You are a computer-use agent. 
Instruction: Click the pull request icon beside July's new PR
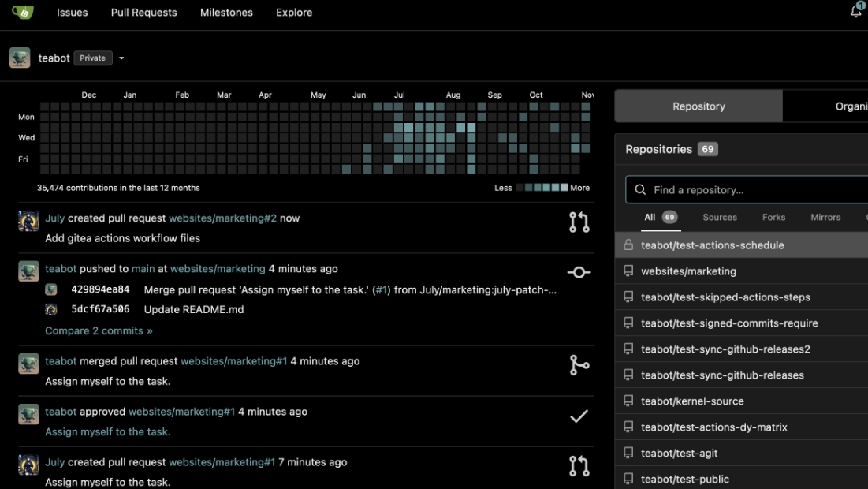(x=579, y=222)
